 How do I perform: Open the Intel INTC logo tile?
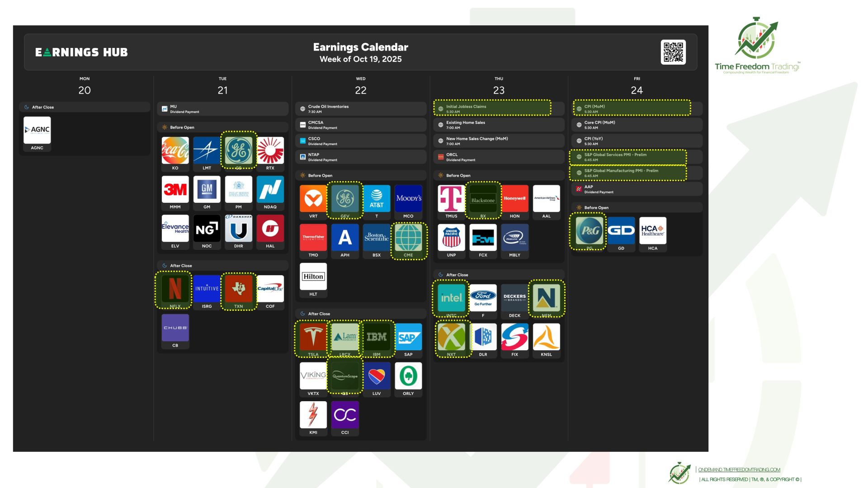(451, 298)
